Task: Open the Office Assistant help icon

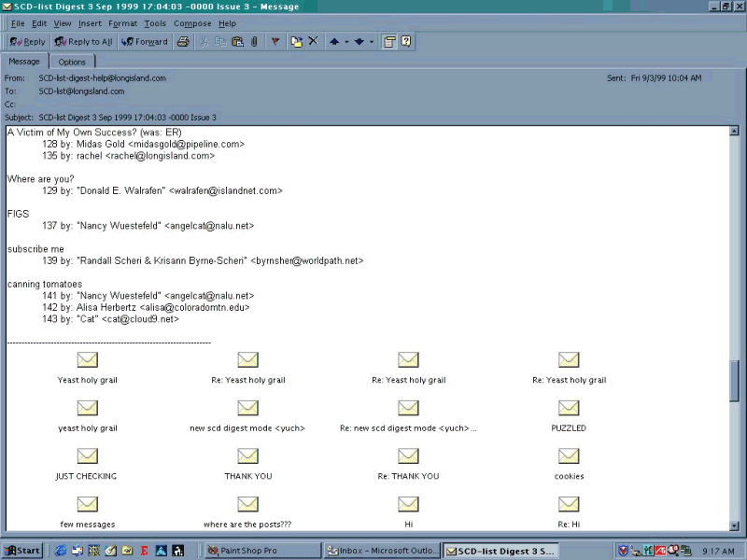Action: [406, 41]
